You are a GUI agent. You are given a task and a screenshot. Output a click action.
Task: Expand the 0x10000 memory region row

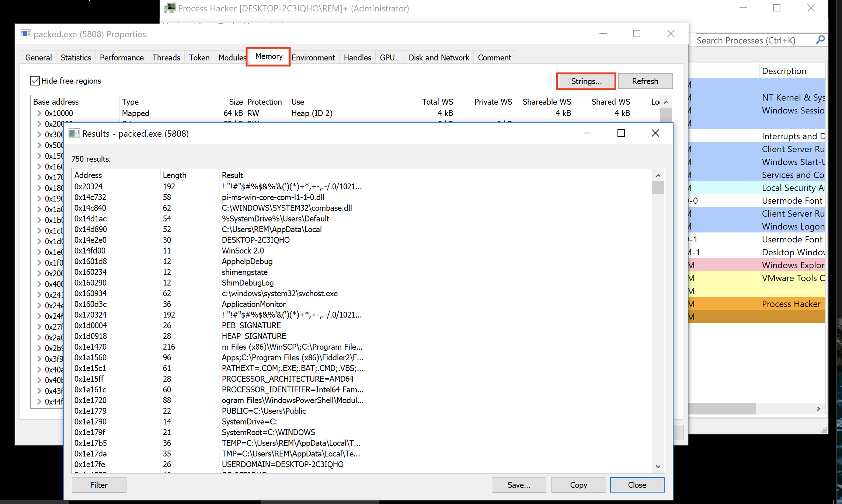point(39,113)
